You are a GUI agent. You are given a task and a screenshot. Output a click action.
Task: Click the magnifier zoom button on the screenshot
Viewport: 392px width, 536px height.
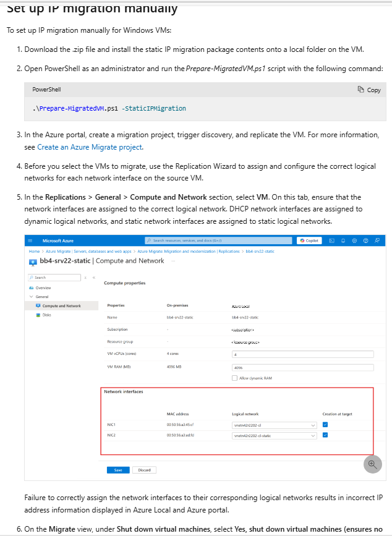coord(372,464)
